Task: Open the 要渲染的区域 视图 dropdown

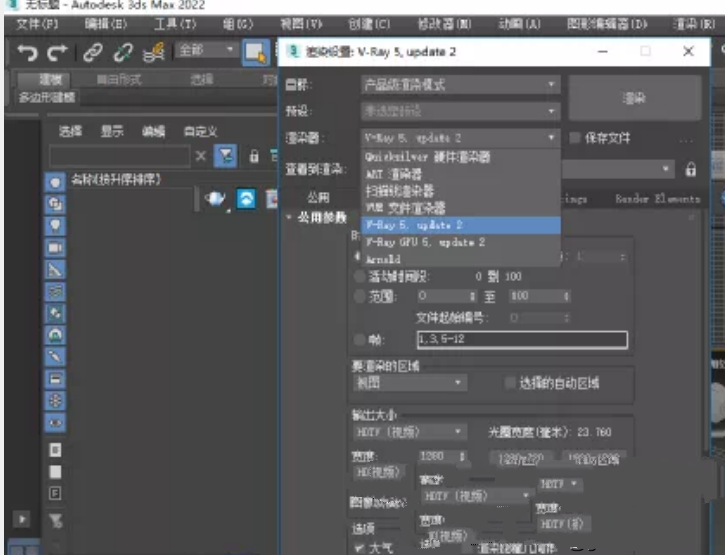Action: [410, 382]
